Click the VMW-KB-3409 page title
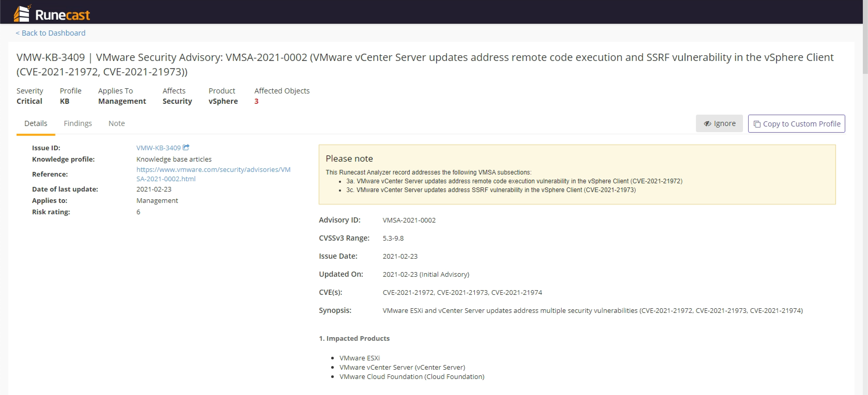Viewport: 868px width, 395px height. tap(425, 64)
